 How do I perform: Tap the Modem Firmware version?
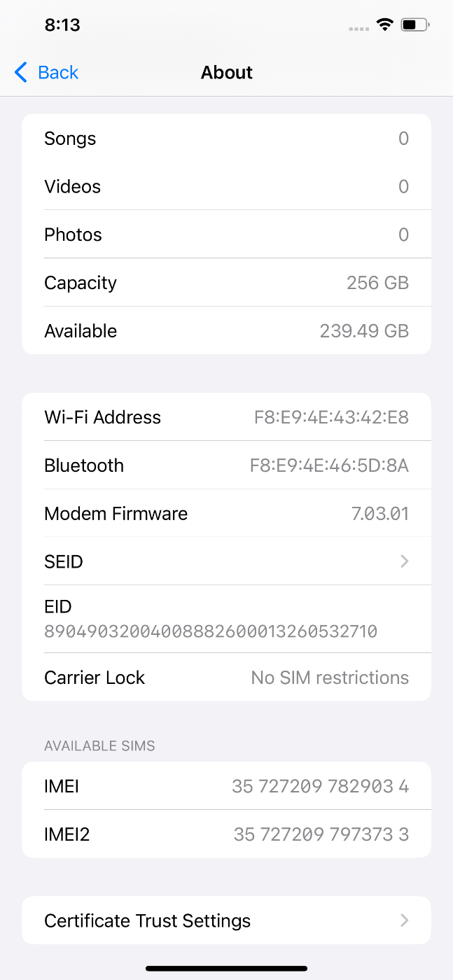tap(379, 514)
